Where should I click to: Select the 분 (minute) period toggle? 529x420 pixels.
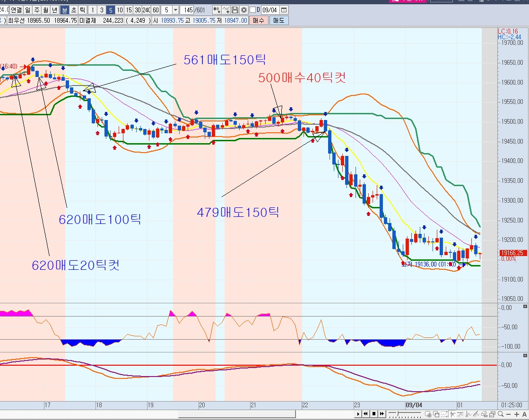point(65,10)
